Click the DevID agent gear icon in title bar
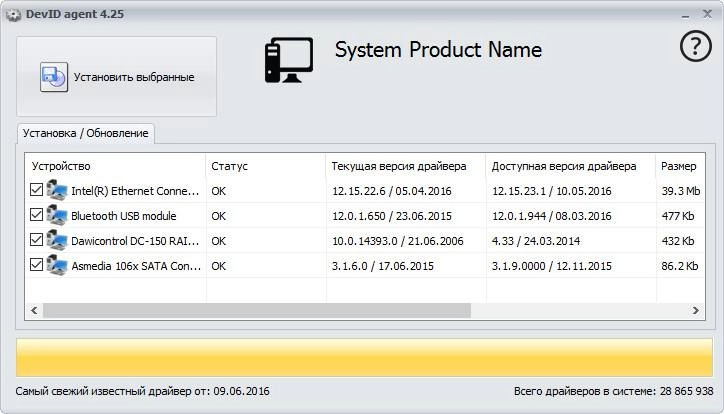Screen dimensions: 724x414 [13, 15]
